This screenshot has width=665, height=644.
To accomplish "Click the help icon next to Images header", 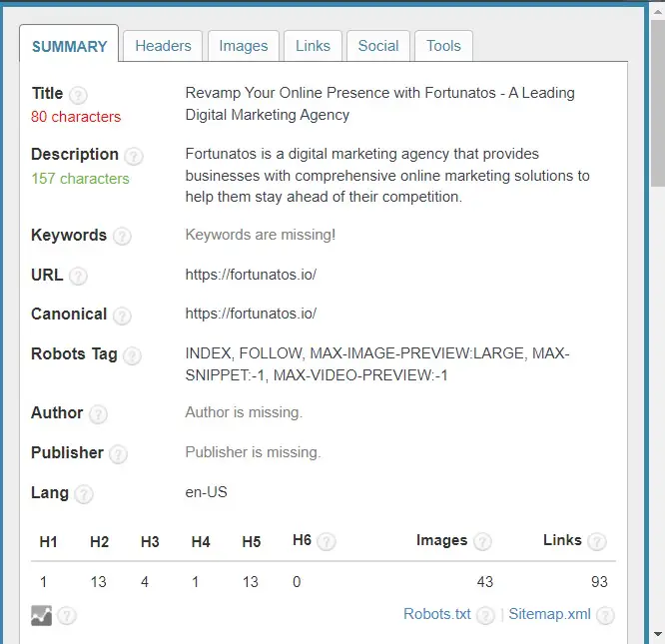I will [x=482, y=542].
